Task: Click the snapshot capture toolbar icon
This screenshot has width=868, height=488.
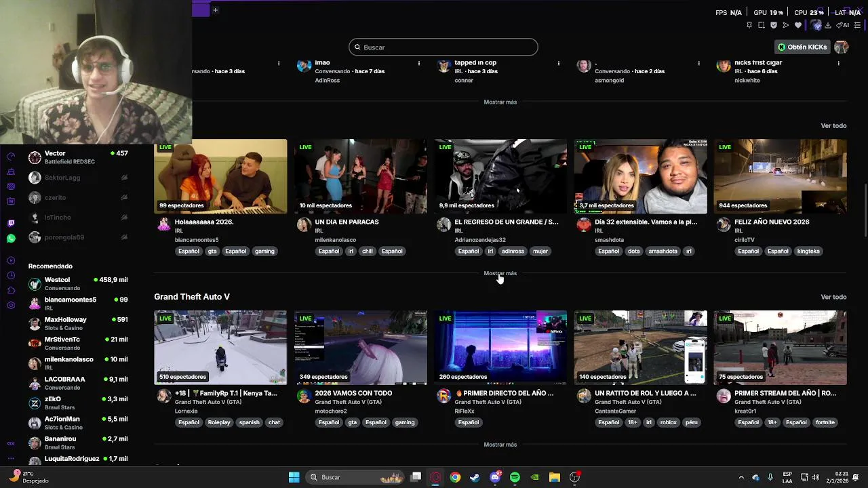Action: click(762, 25)
